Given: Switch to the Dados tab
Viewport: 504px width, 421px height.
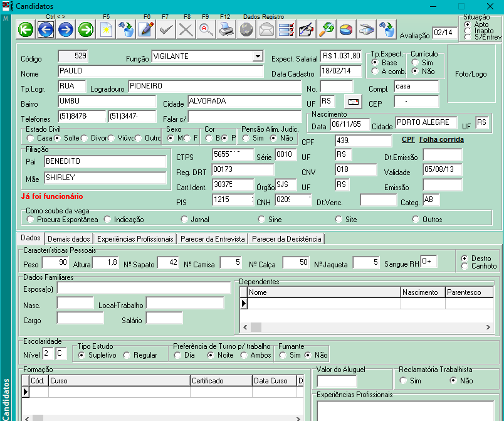Looking at the screenshot, I should pyautogui.click(x=31, y=238).
